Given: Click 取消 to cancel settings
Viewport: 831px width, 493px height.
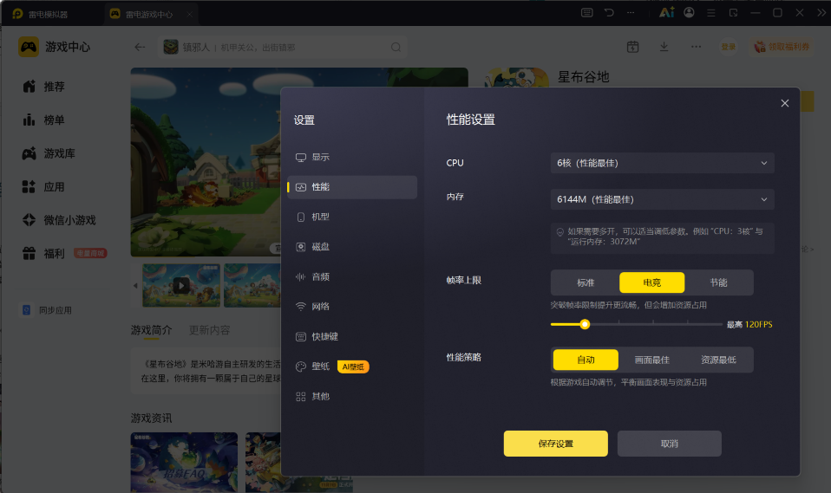Looking at the screenshot, I should (669, 444).
